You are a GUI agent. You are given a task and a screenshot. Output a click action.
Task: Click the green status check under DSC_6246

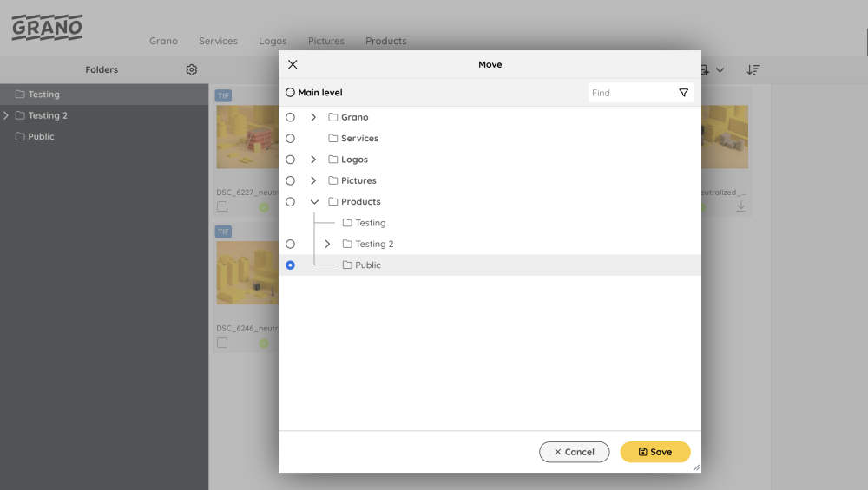pos(264,343)
